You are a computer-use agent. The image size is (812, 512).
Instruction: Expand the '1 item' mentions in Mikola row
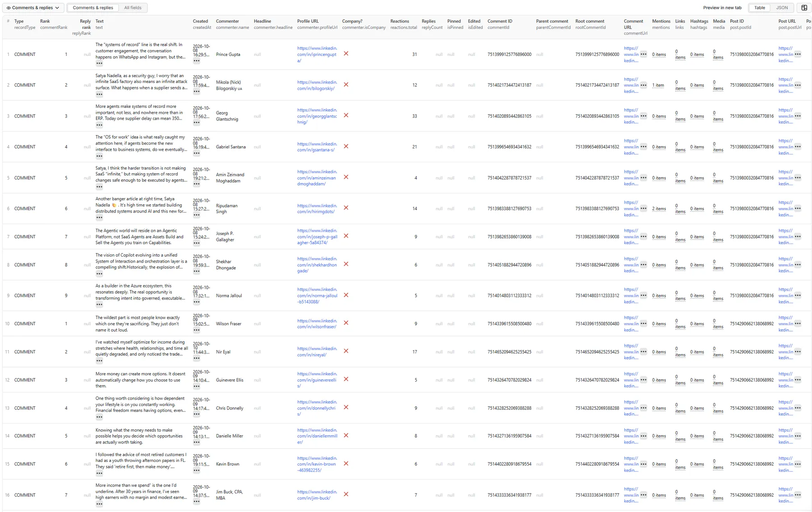[x=658, y=85]
